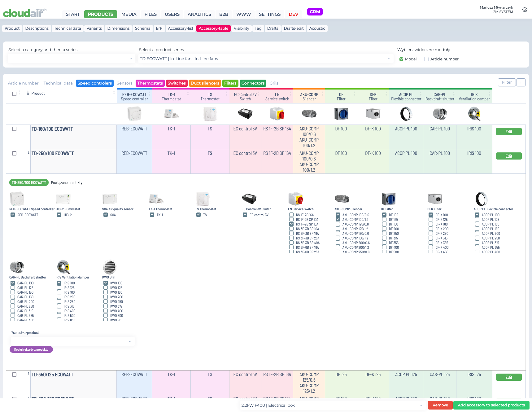This screenshot has height=412, width=532.
Task: Select the TD-350/125 ECOWATT row checkbox
Action: pyautogui.click(x=14, y=375)
